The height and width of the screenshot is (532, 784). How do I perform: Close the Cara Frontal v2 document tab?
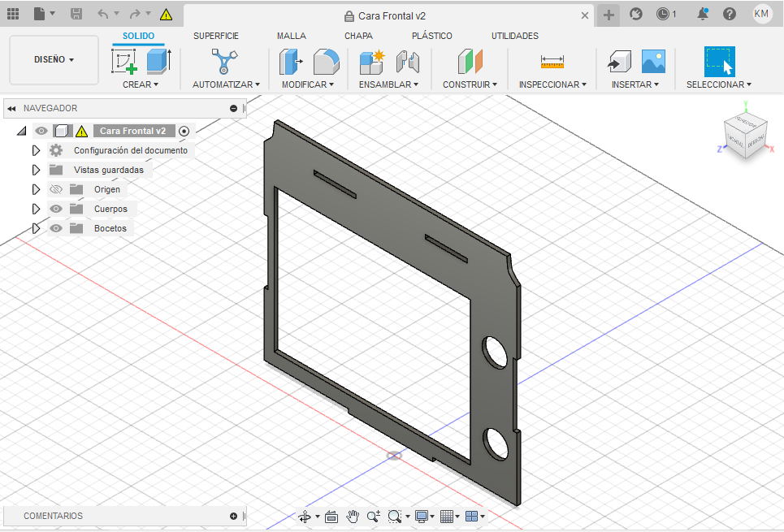584,15
